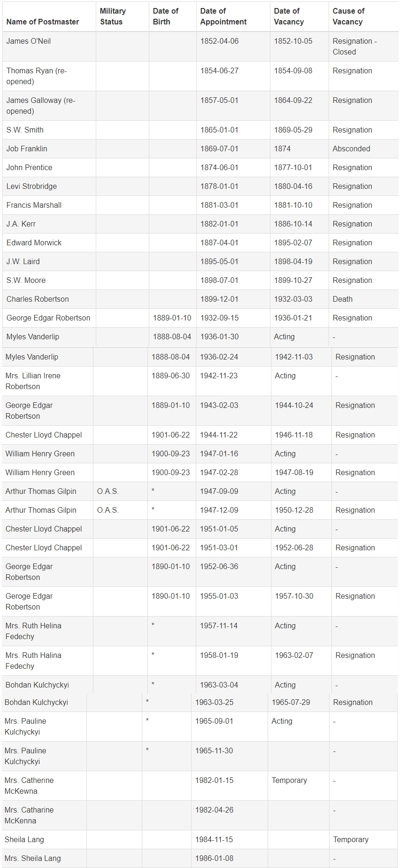The image size is (400, 868).
Task: Select appointment date 1986-01-08
Action: pos(214,859)
